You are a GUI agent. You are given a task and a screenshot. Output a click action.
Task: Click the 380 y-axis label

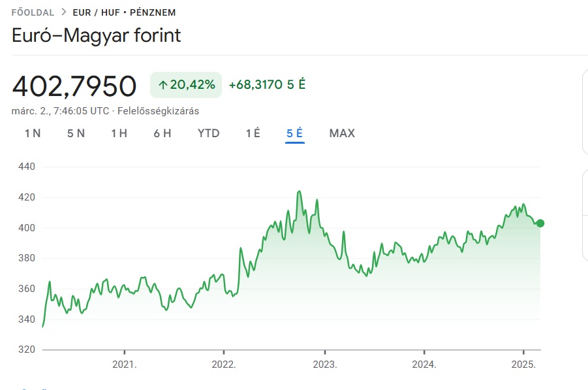pos(27,258)
